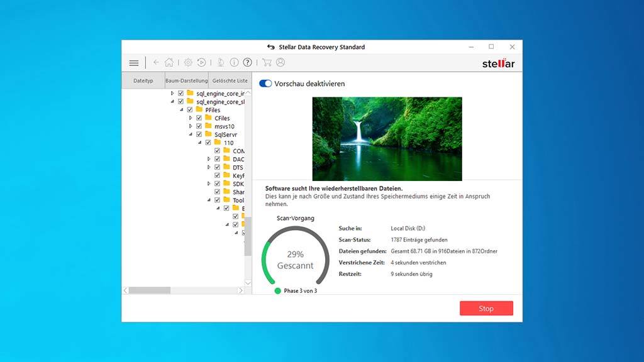Click the vertical scrollbar thumb in tree
The image size is (644, 362).
(x=248, y=236)
